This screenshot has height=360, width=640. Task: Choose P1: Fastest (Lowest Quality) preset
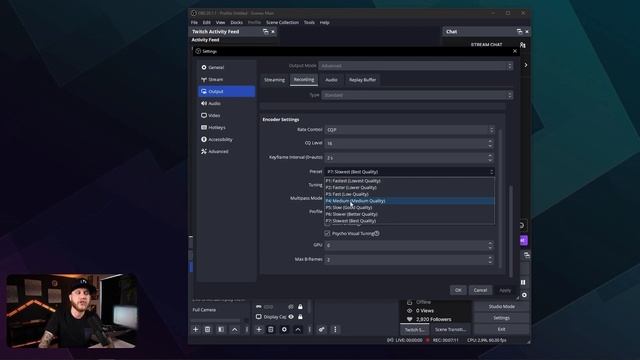pos(409,181)
